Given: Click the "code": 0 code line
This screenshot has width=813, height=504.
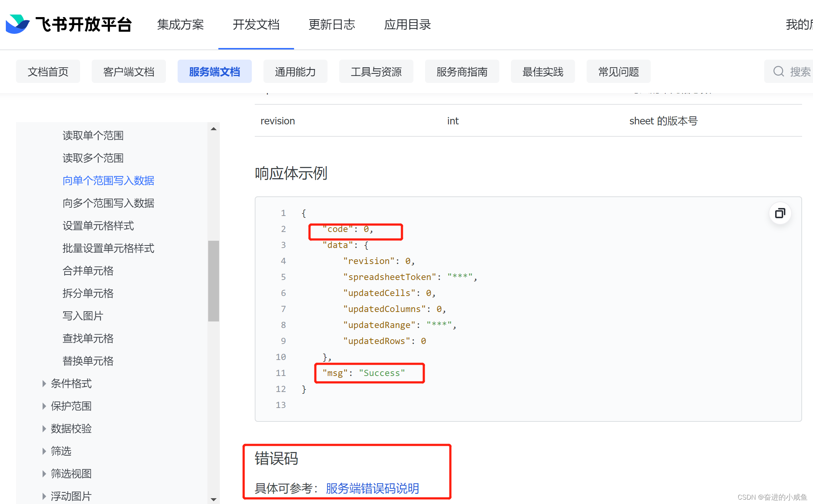Looking at the screenshot, I should (x=348, y=229).
